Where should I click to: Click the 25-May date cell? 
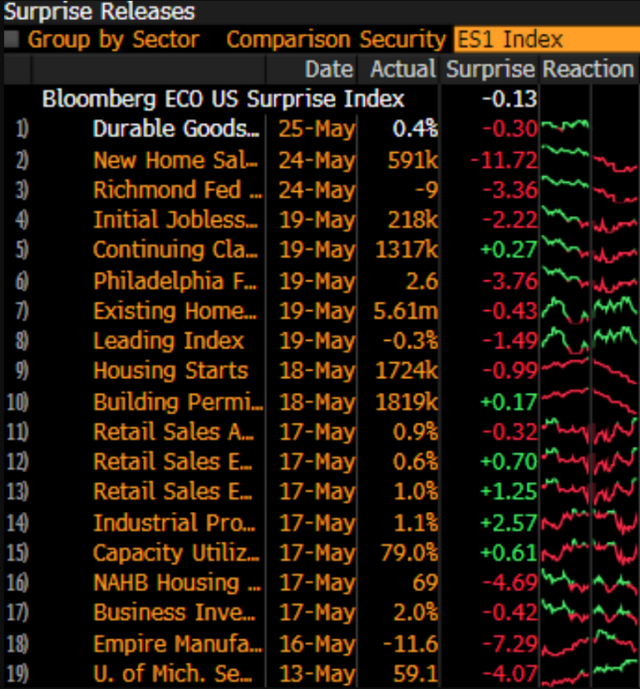pos(316,129)
